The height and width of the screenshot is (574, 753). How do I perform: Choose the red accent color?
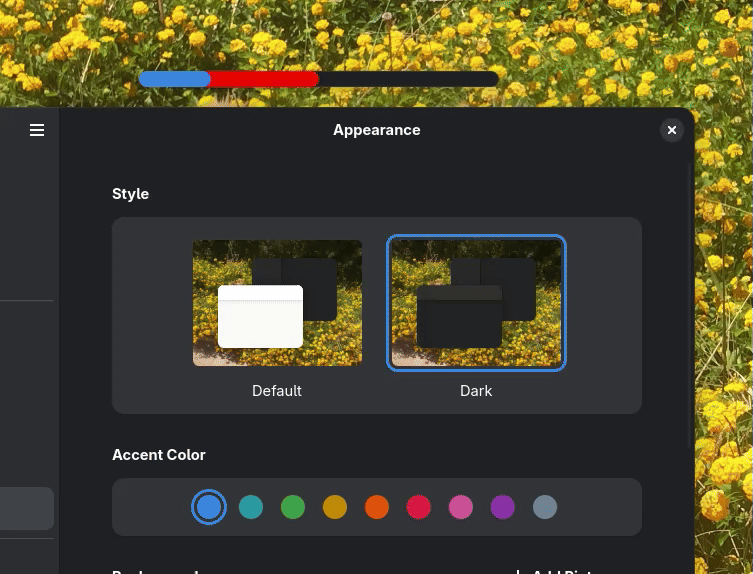pyautogui.click(x=418, y=507)
